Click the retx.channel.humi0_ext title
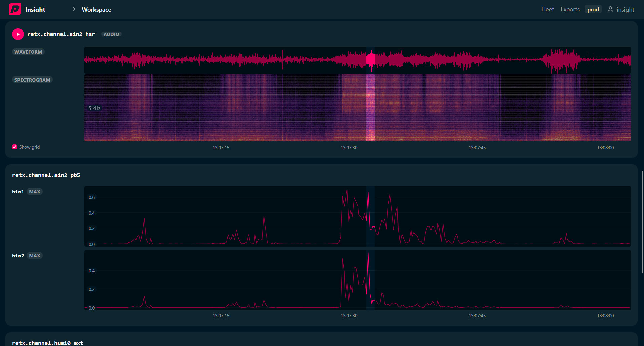 point(48,343)
